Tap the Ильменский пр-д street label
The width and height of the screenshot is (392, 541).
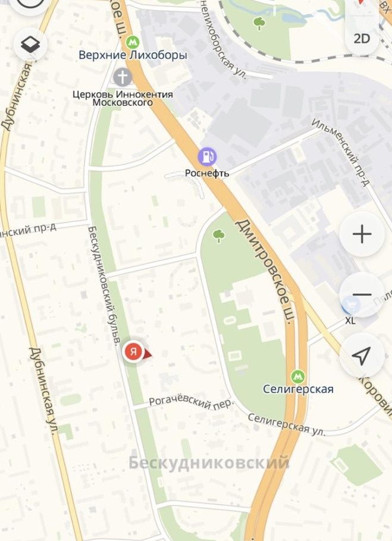(340, 152)
